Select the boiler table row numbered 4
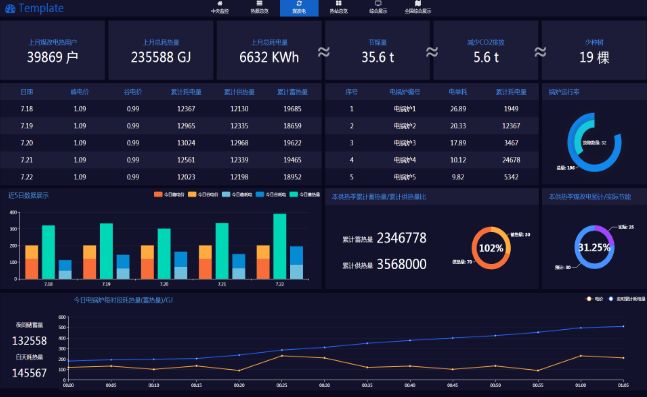 (432, 160)
